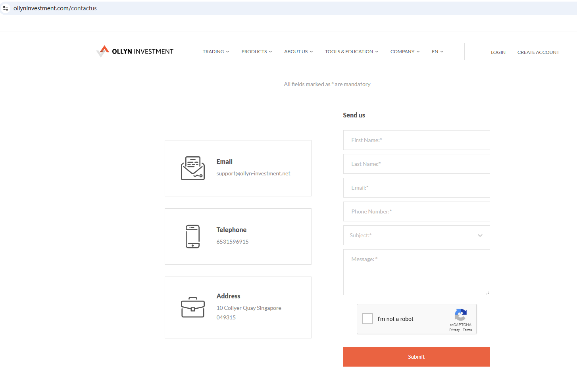Open the Products menu
The image size is (577, 392).
256,52
